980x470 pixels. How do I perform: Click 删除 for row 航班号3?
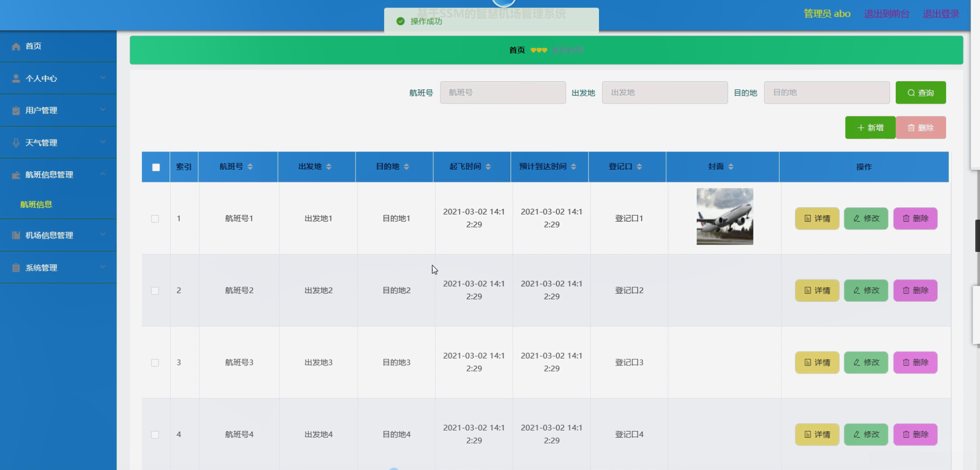[x=915, y=362]
